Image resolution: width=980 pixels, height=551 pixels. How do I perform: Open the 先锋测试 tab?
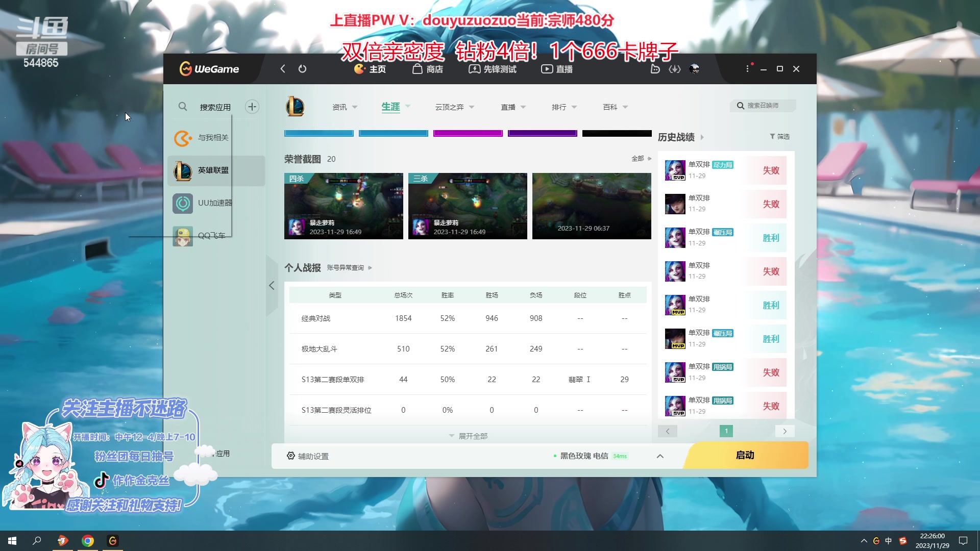[493, 69]
